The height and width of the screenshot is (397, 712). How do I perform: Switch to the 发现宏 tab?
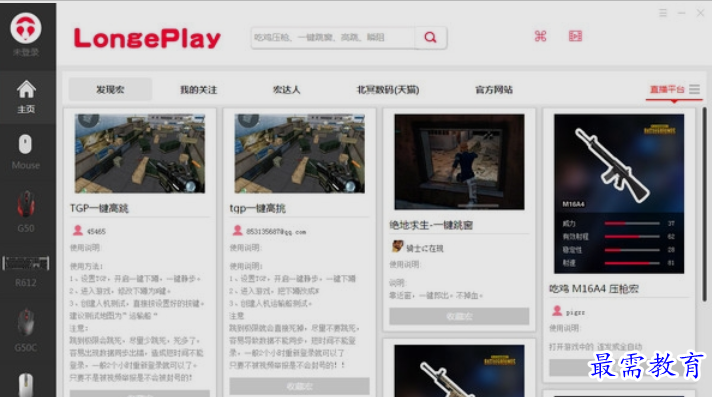pos(110,89)
